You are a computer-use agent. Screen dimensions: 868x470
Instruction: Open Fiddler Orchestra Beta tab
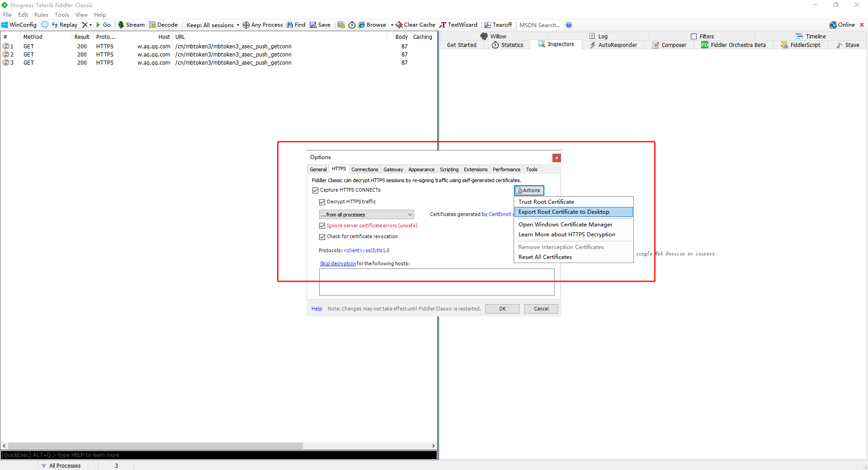733,45
